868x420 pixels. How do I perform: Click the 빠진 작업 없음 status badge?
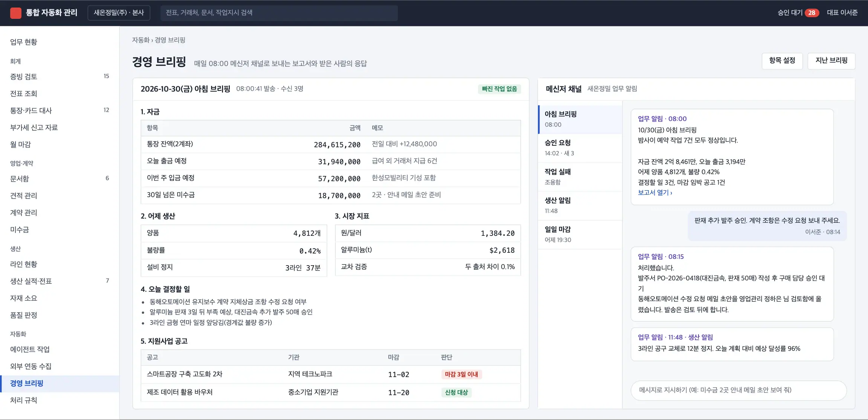tap(499, 89)
